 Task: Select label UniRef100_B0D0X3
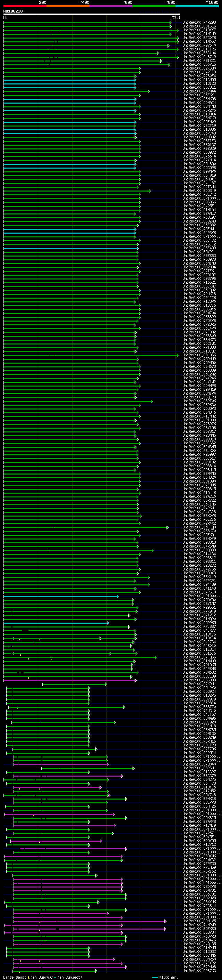pos(199,573)
